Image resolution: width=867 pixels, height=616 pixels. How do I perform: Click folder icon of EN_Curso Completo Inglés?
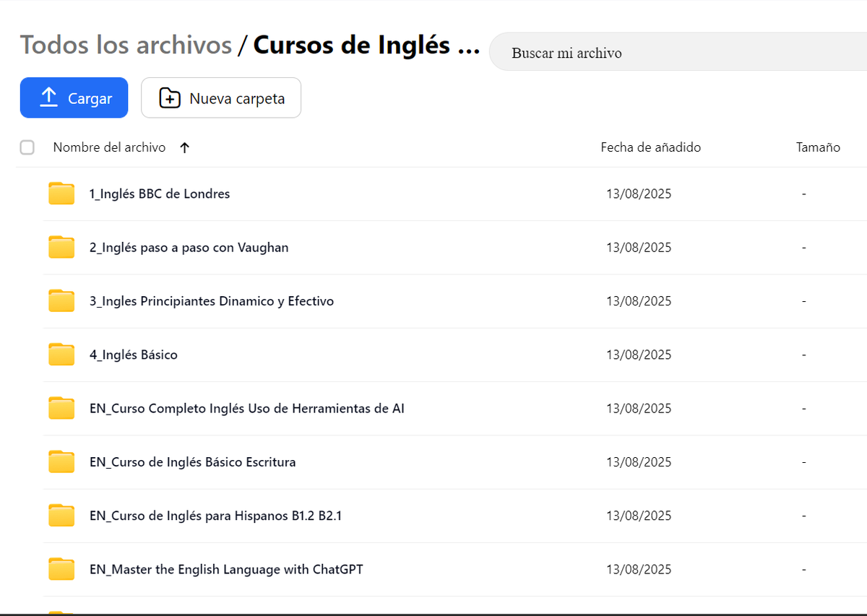coord(61,408)
